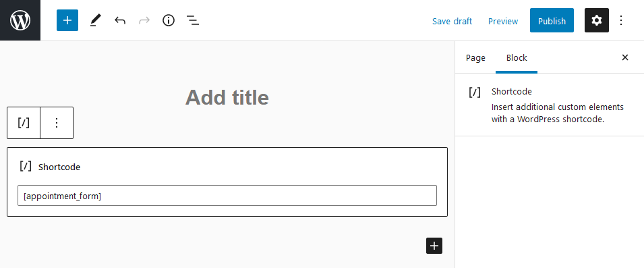Click the Shortcode block type icon in toolbar

tap(24, 123)
